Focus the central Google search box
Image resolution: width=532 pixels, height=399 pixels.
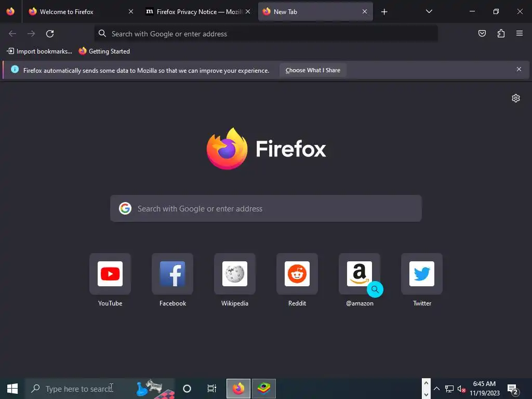tap(266, 208)
